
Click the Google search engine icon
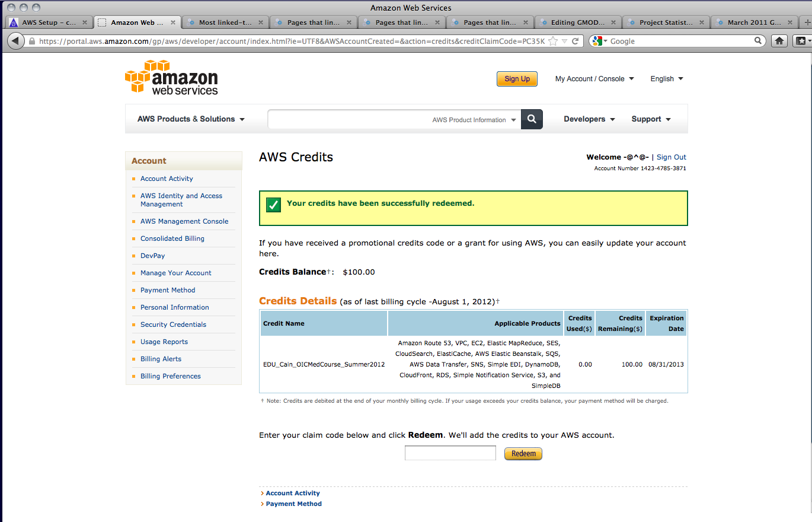597,41
